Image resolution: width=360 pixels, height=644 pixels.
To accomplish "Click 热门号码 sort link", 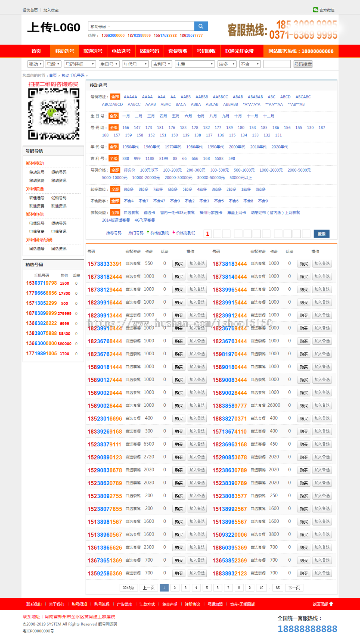I will pos(136,233).
